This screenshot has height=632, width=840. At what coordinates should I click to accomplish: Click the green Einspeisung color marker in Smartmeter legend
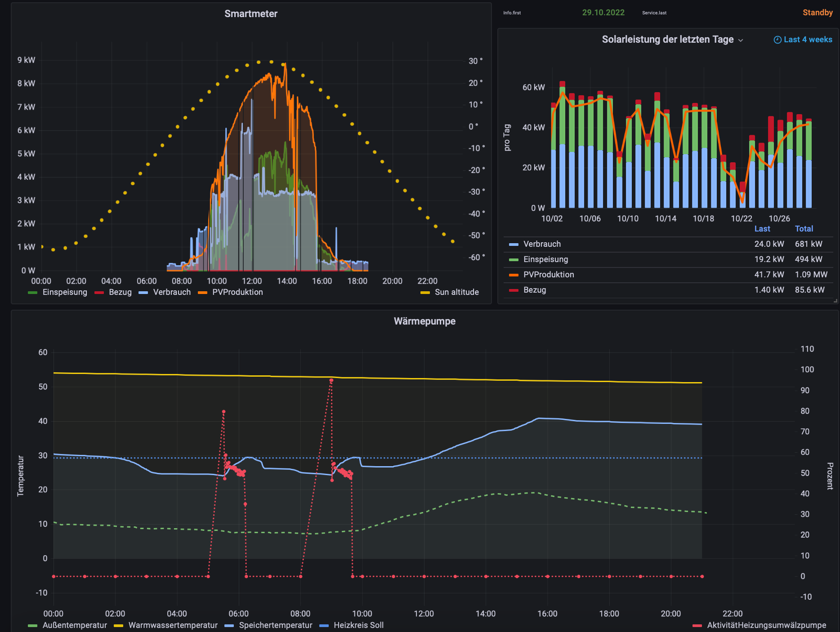pyautogui.click(x=32, y=293)
